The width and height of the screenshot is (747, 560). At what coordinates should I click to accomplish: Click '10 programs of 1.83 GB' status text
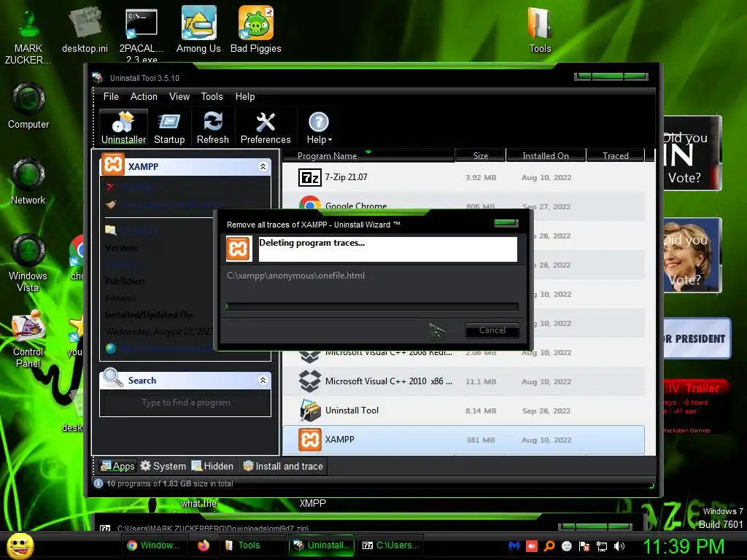click(169, 483)
